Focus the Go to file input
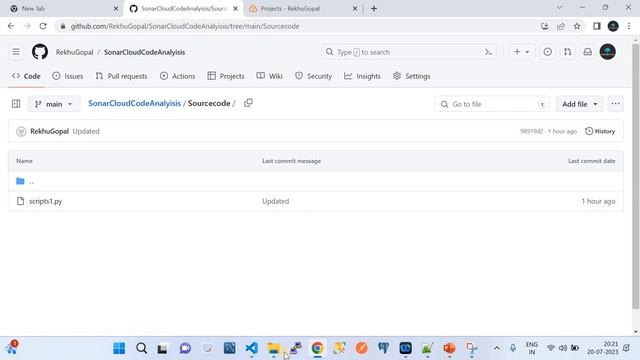The image size is (640, 360). (492, 104)
